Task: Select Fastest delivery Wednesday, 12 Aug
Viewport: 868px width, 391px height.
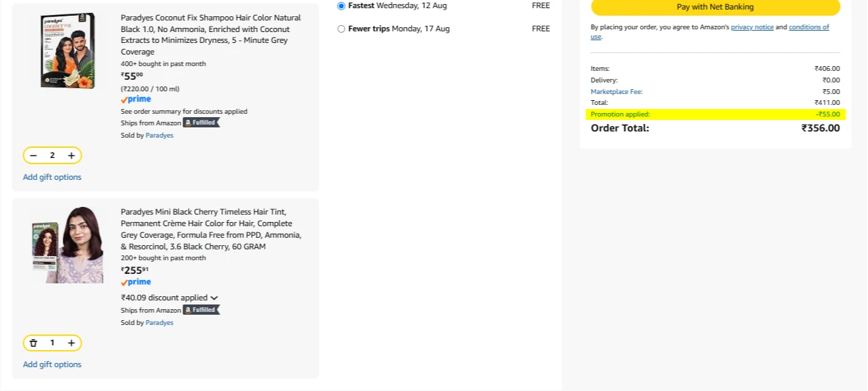Action: (x=341, y=5)
